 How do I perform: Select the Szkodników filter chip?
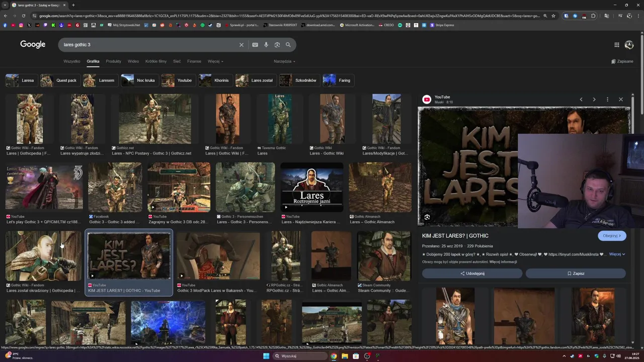tap(299, 80)
